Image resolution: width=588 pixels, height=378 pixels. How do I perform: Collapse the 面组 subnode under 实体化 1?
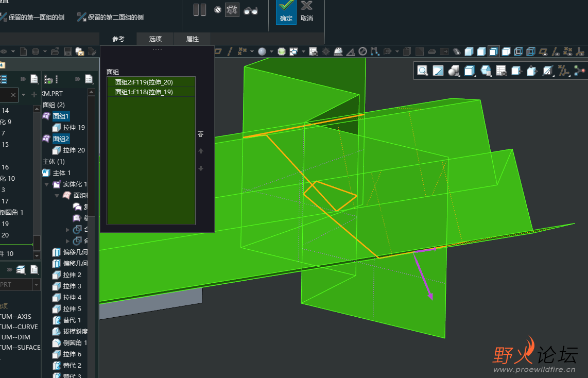(x=57, y=195)
